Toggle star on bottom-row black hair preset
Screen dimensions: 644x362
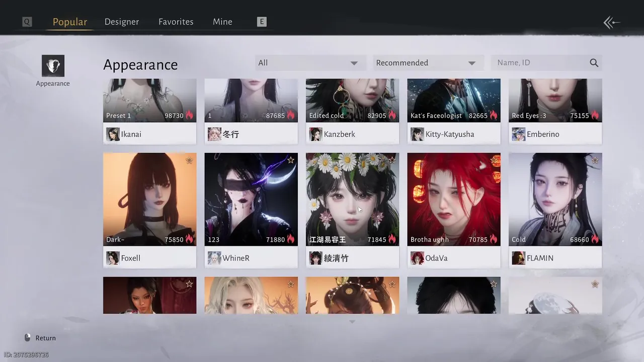coord(494,284)
